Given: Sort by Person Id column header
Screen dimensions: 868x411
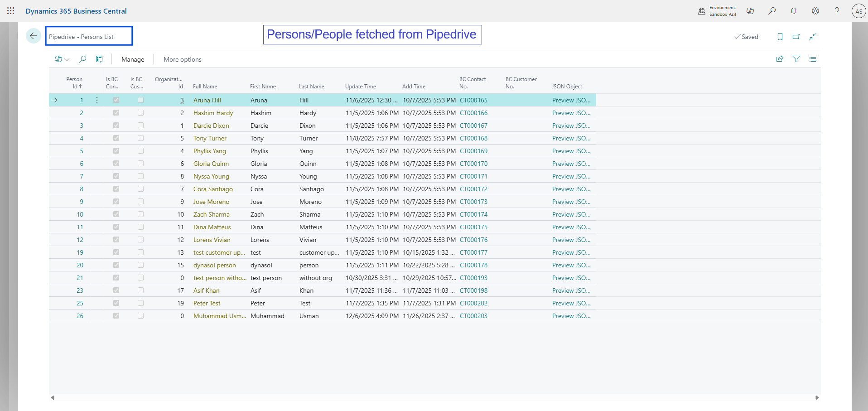Looking at the screenshot, I should pyautogui.click(x=75, y=83).
